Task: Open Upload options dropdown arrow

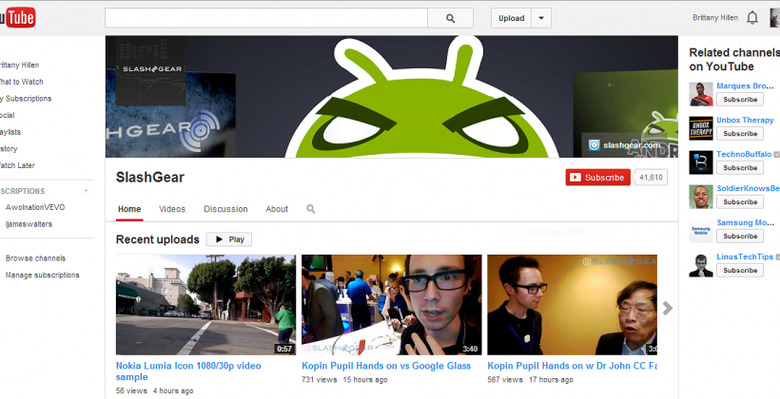Action: click(x=541, y=18)
